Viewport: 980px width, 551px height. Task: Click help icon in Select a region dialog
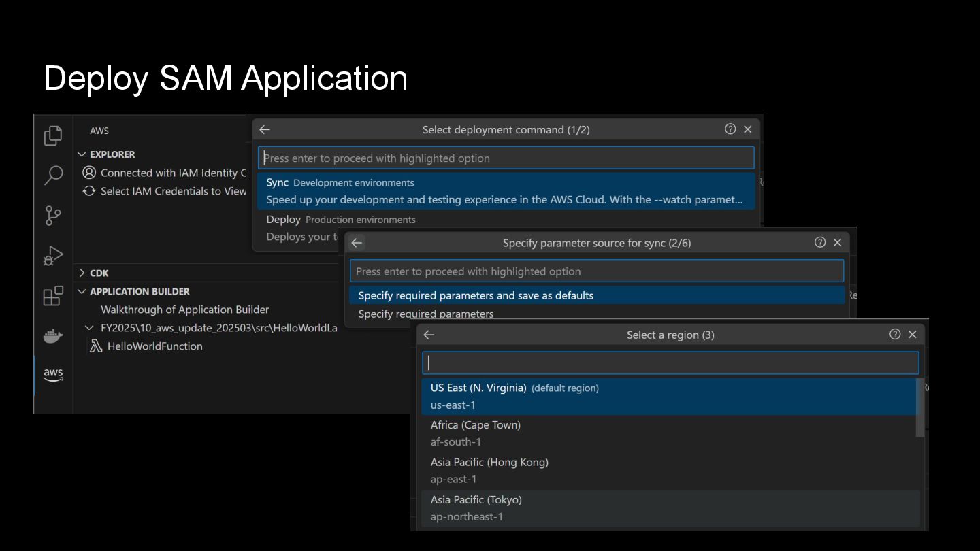pos(895,334)
